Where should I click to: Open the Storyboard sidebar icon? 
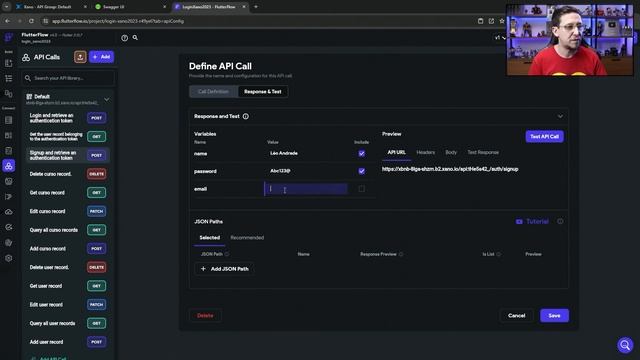click(9, 93)
